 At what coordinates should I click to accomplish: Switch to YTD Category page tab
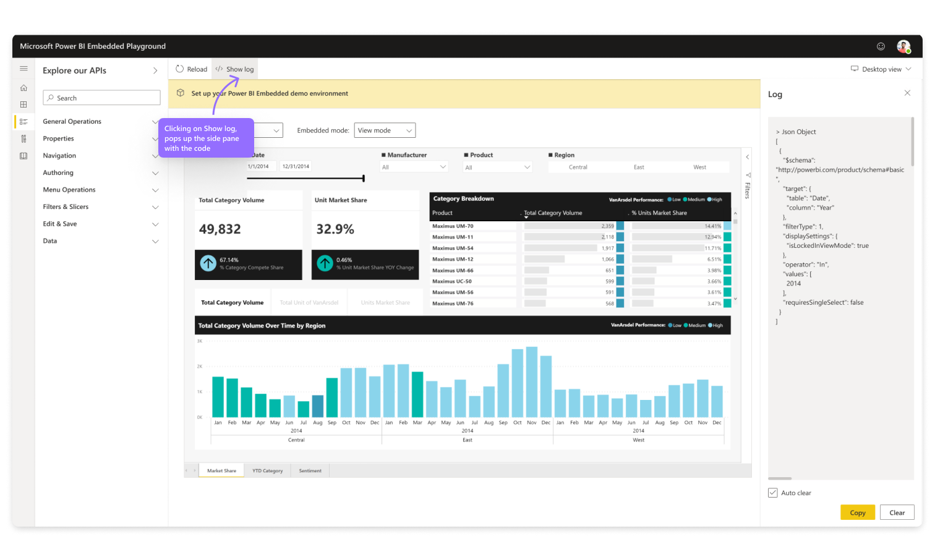click(267, 471)
